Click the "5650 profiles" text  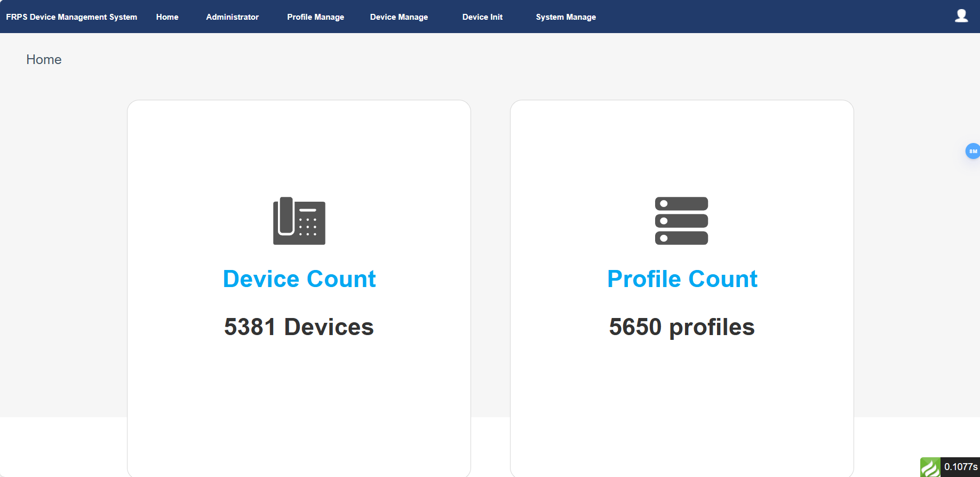pos(682,327)
